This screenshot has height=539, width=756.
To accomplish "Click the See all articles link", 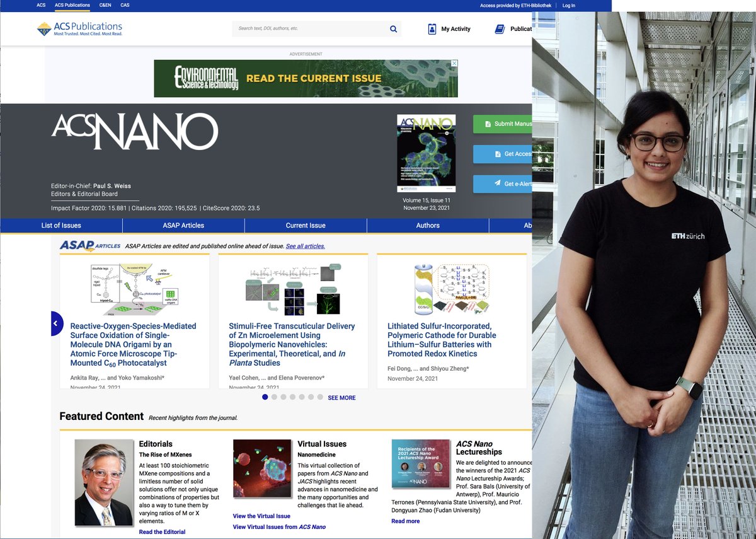I will (306, 246).
